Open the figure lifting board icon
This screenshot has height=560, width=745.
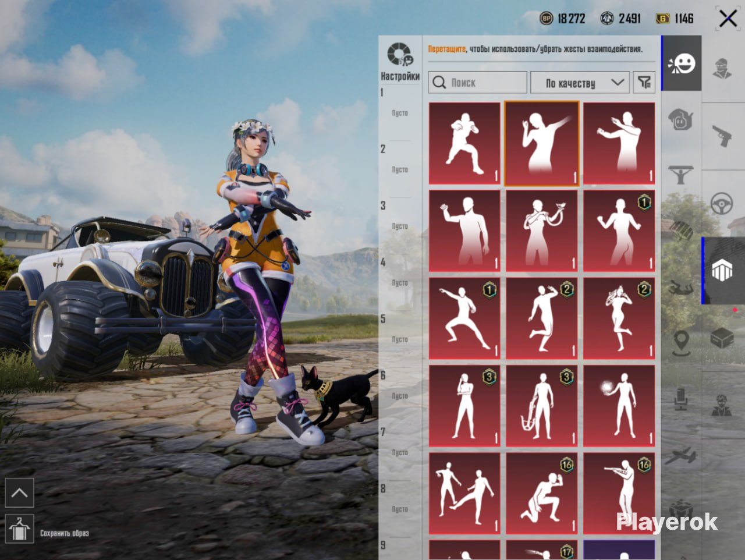[x=680, y=175]
